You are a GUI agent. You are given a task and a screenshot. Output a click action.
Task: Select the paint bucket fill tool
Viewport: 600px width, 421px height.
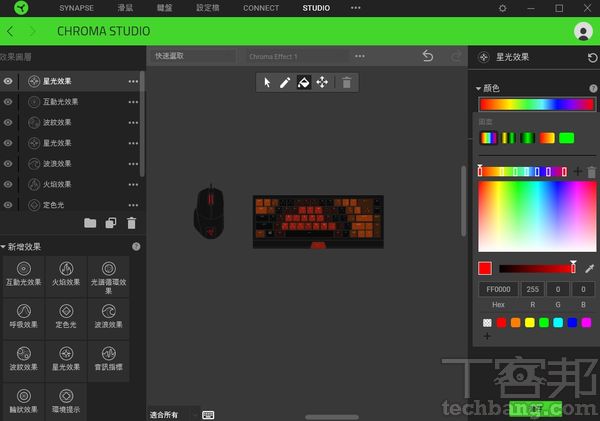303,82
